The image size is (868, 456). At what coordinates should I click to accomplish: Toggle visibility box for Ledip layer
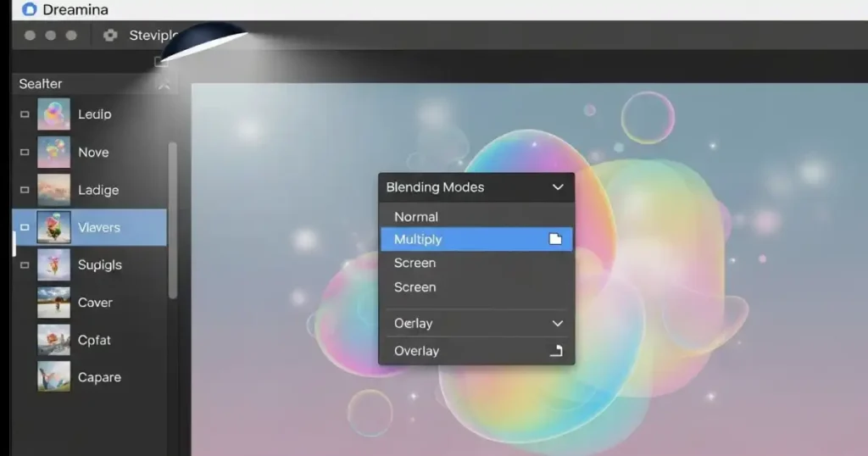point(24,114)
